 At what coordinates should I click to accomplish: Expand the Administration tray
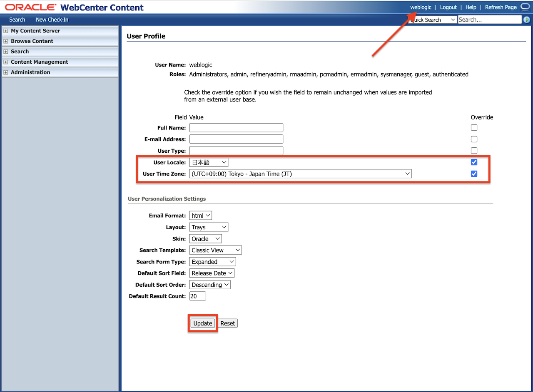(x=6, y=72)
